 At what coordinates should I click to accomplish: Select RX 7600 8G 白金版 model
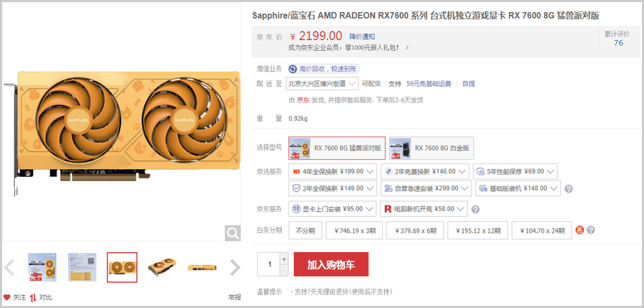431,148
